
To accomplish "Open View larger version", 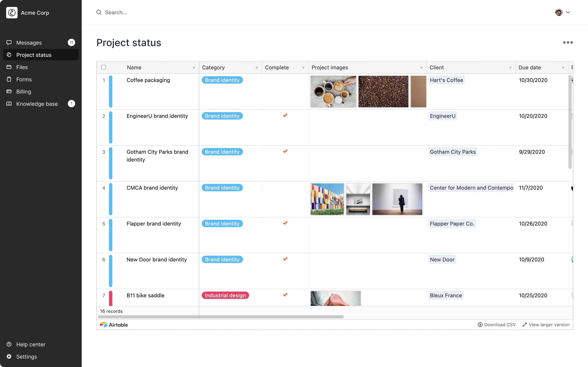I will pos(549,325).
